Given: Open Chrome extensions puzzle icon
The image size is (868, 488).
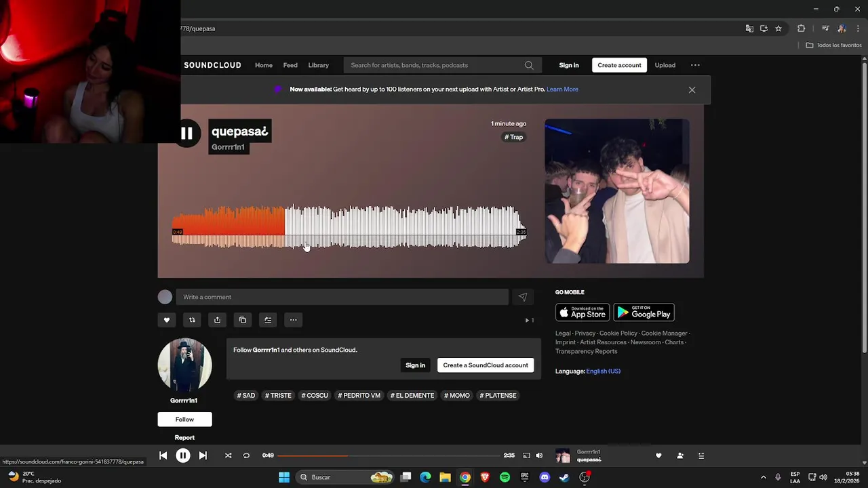Looking at the screenshot, I should (802, 28).
